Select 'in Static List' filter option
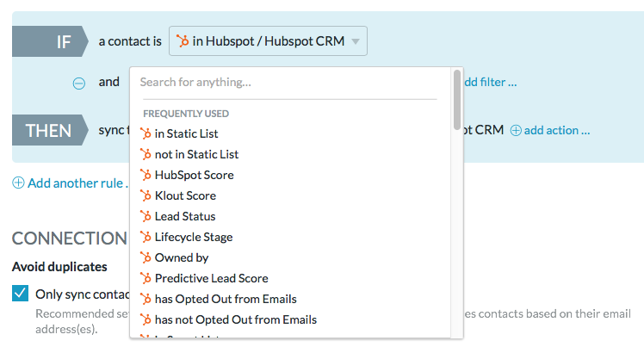644x347 pixels. [x=186, y=133]
